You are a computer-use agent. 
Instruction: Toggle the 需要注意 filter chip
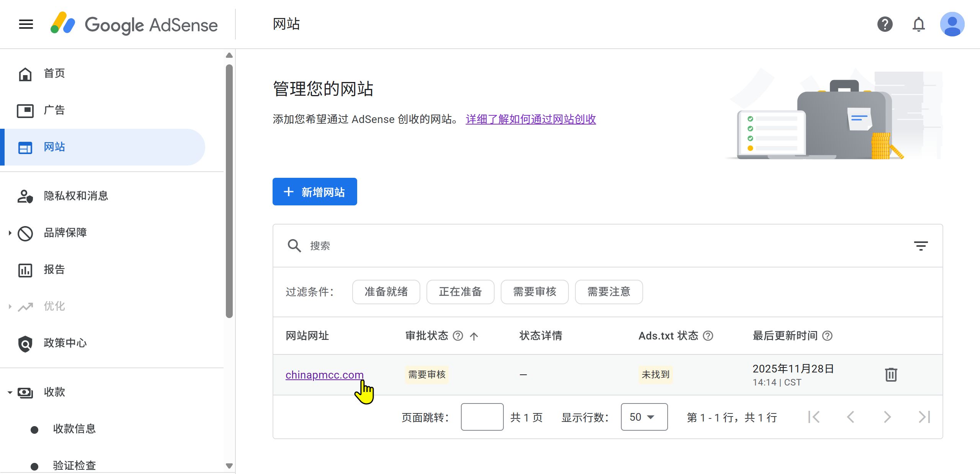click(609, 292)
